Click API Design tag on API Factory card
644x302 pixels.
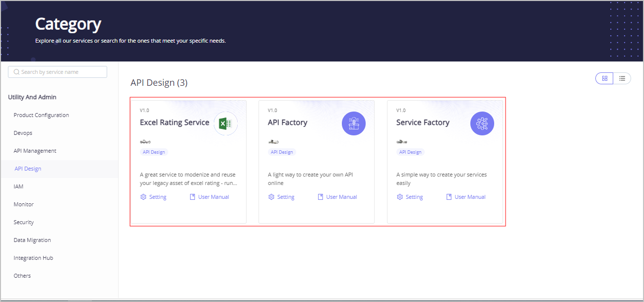tap(282, 152)
